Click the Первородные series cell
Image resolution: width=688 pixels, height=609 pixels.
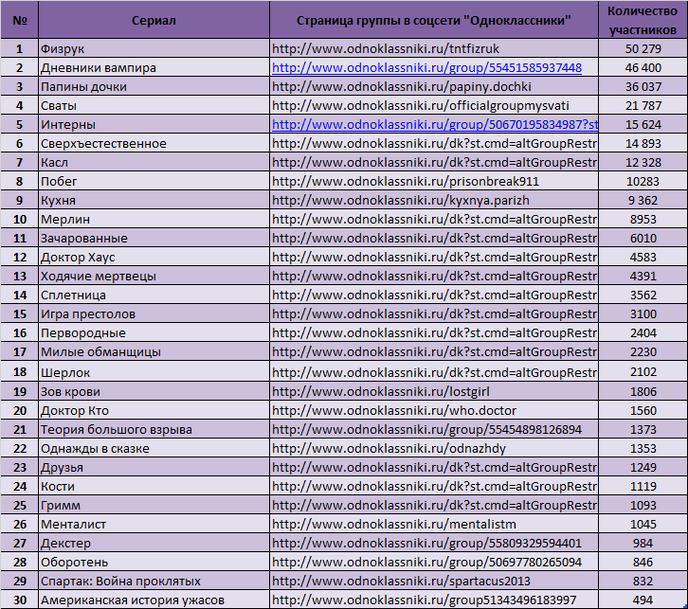click(x=154, y=333)
